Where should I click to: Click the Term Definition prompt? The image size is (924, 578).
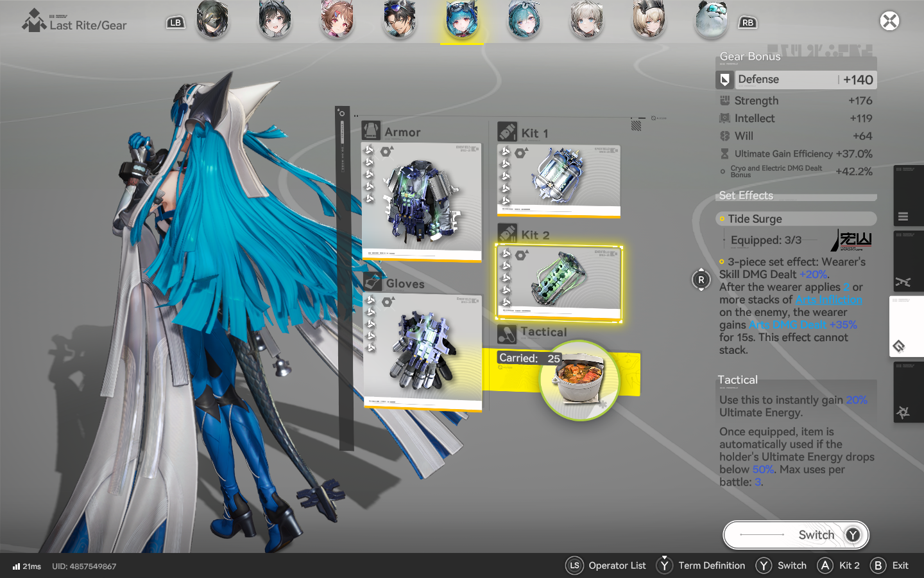click(701, 565)
